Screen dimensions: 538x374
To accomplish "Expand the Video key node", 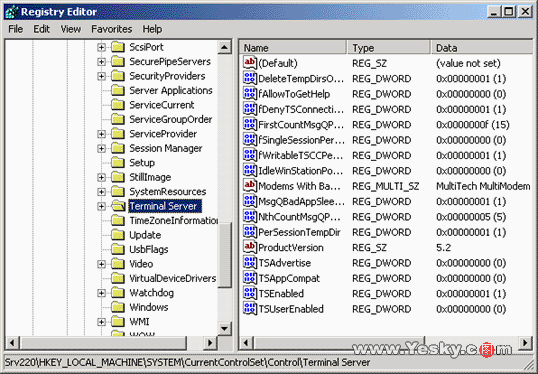I will [x=102, y=264].
